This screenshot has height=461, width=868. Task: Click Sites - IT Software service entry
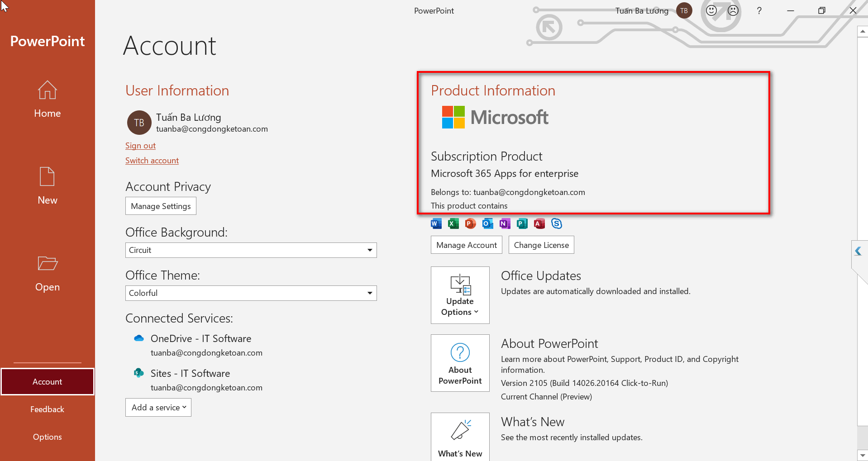click(x=190, y=373)
